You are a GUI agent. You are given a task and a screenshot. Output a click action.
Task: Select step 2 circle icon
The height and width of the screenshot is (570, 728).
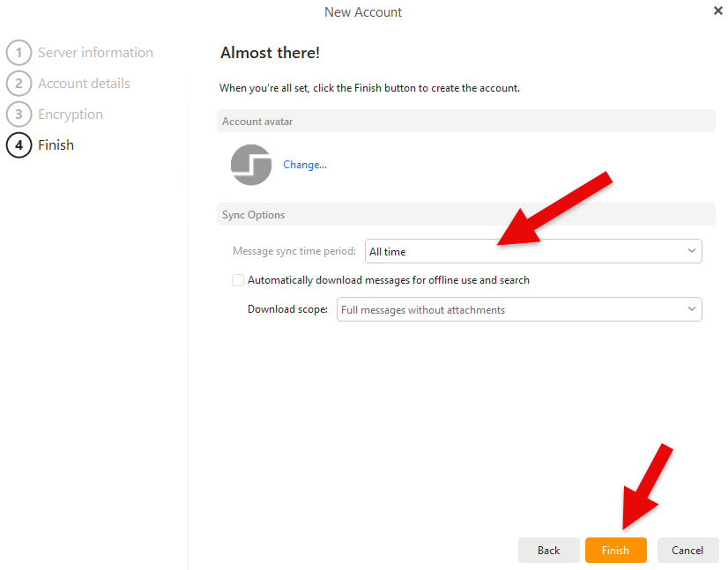pos(19,84)
